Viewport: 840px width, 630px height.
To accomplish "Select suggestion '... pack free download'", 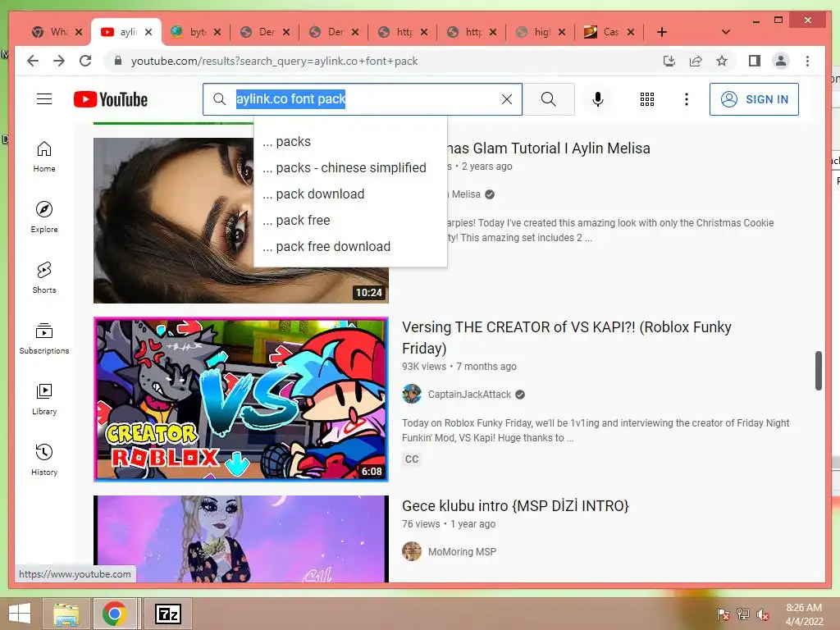I will [x=350, y=246].
